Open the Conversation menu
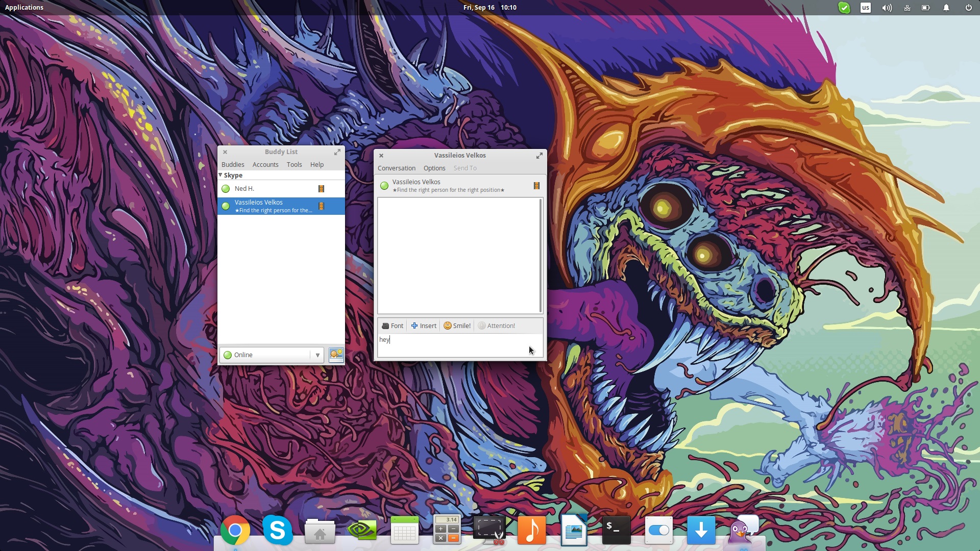The image size is (980, 551). pos(397,168)
